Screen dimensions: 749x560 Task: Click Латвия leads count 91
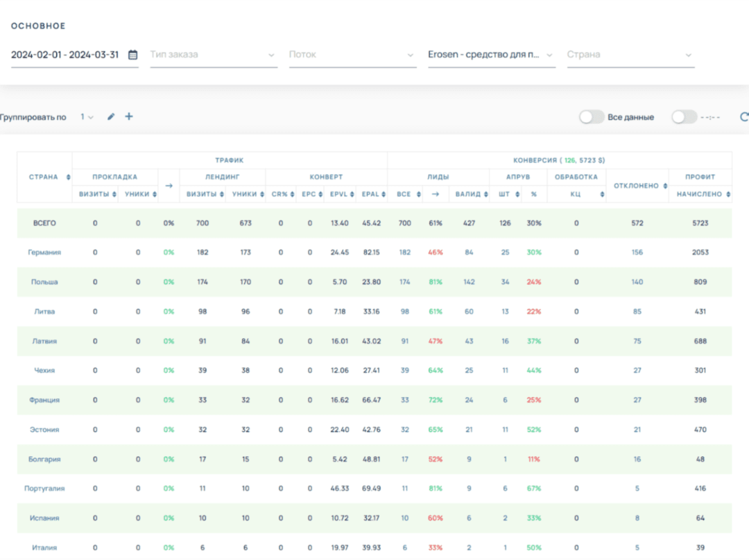(x=404, y=341)
